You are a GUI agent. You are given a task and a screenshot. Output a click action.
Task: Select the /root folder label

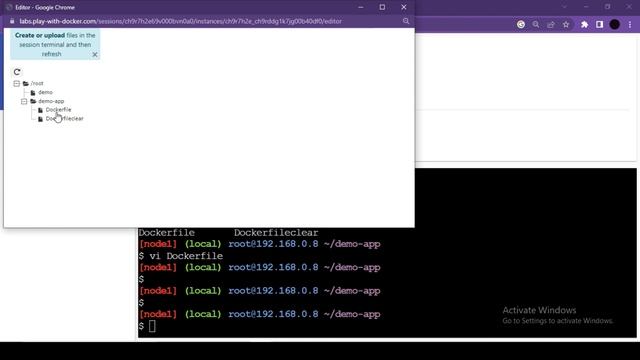37,83
